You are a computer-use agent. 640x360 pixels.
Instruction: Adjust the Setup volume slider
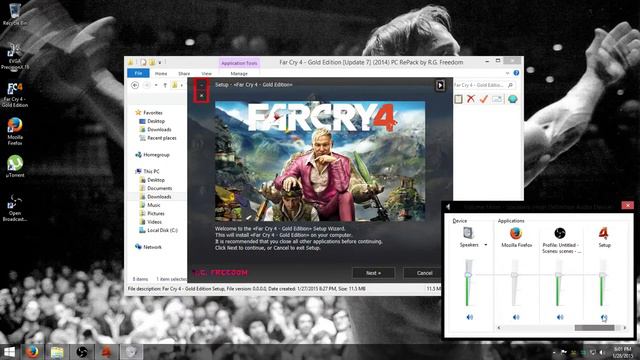602,275
